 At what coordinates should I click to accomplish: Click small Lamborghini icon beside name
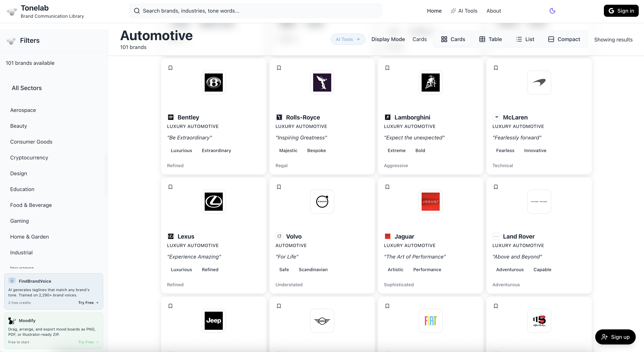pos(388,117)
